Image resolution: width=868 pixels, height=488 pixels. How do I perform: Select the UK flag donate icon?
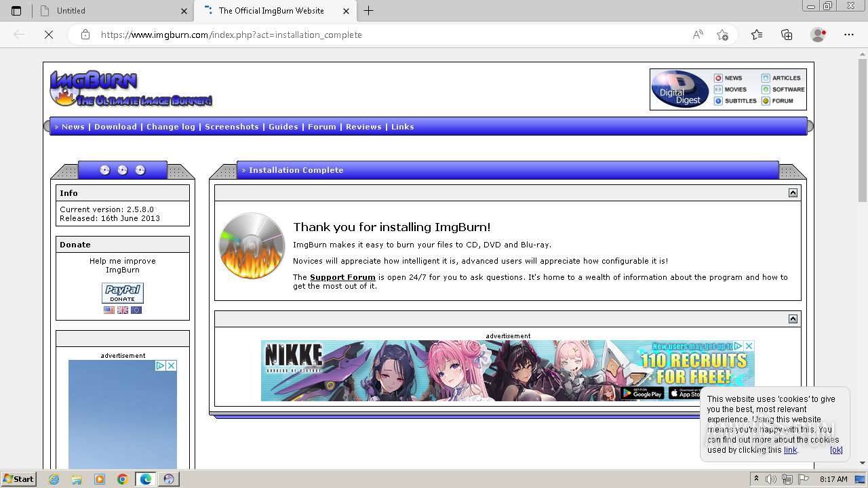click(x=123, y=310)
